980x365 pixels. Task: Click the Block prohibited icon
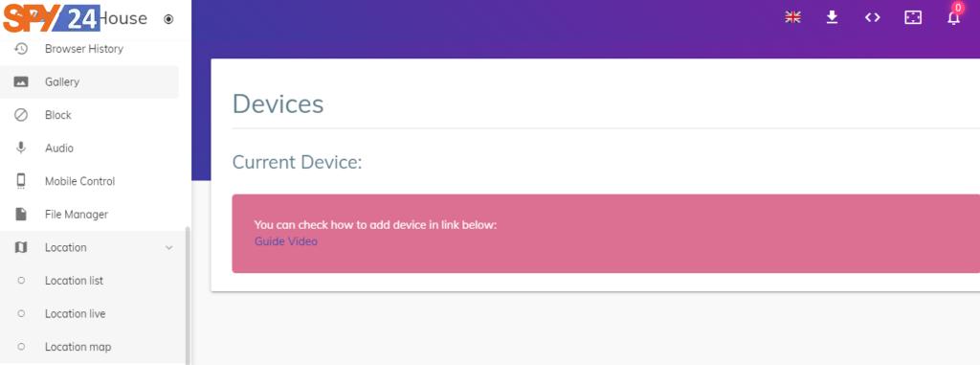point(21,115)
